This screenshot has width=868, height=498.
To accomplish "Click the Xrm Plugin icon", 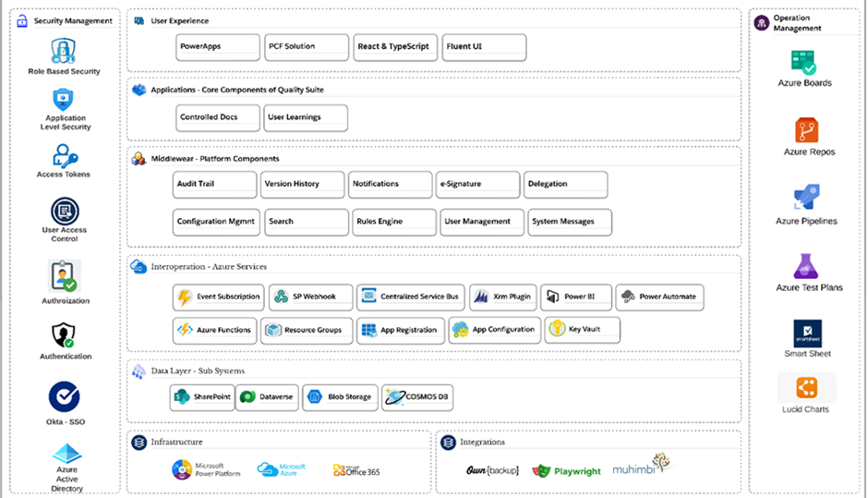I will click(x=481, y=297).
